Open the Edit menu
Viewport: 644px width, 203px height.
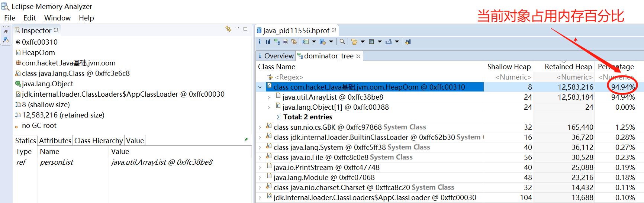tap(29, 18)
